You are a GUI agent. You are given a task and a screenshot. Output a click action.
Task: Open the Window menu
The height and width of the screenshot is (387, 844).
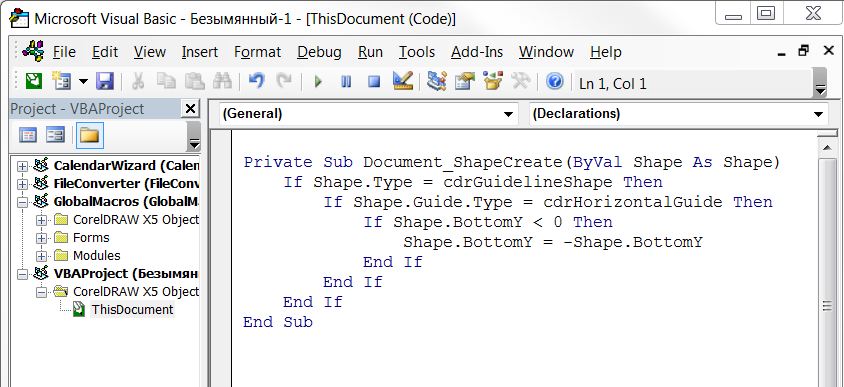point(546,52)
